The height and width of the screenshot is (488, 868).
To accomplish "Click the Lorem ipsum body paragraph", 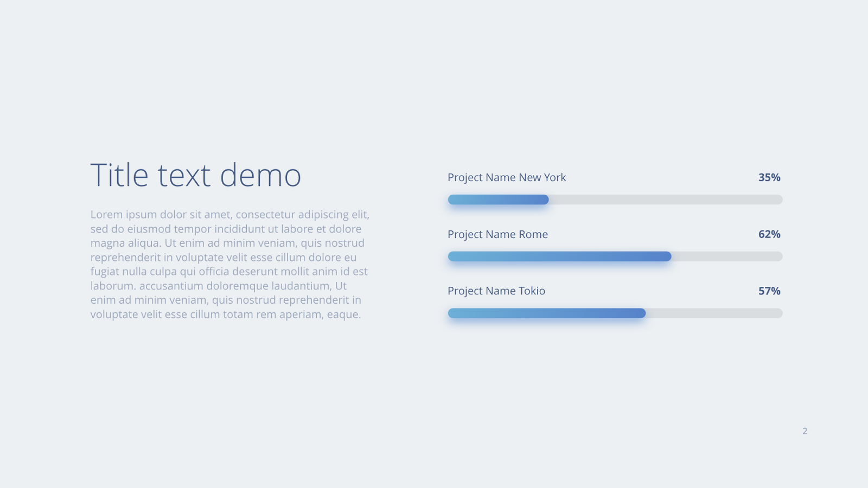I will point(230,264).
